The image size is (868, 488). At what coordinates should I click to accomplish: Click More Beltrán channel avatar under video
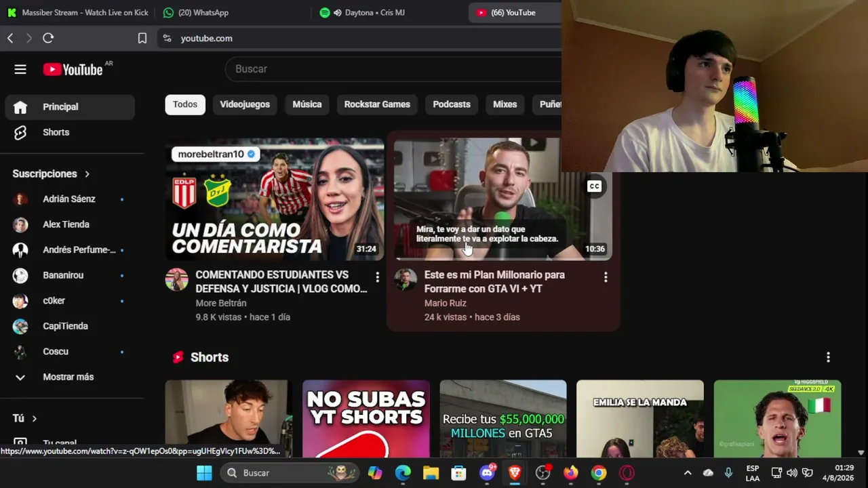coord(177,279)
